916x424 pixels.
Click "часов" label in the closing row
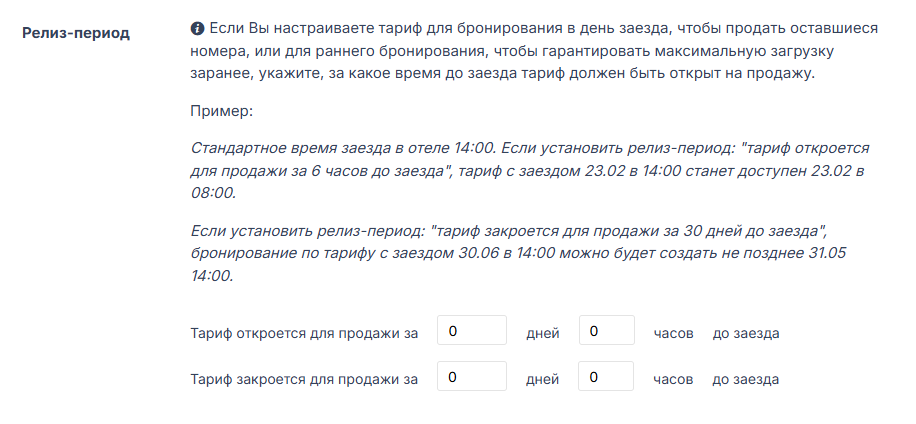click(673, 379)
